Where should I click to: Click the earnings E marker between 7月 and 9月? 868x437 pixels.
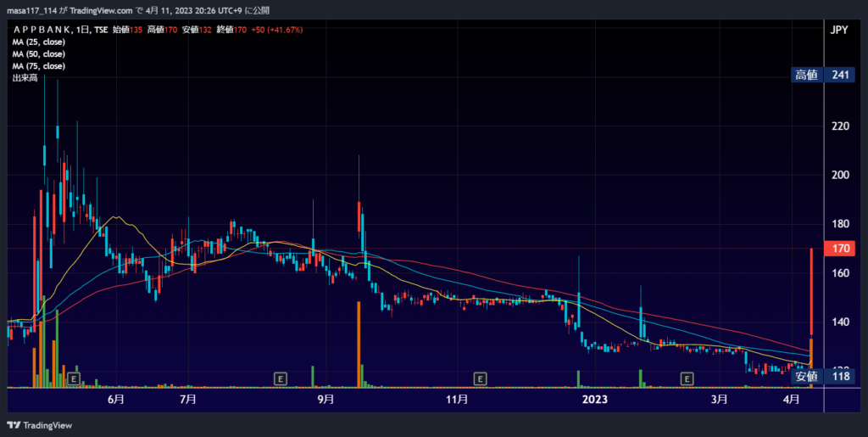tap(281, 378)
